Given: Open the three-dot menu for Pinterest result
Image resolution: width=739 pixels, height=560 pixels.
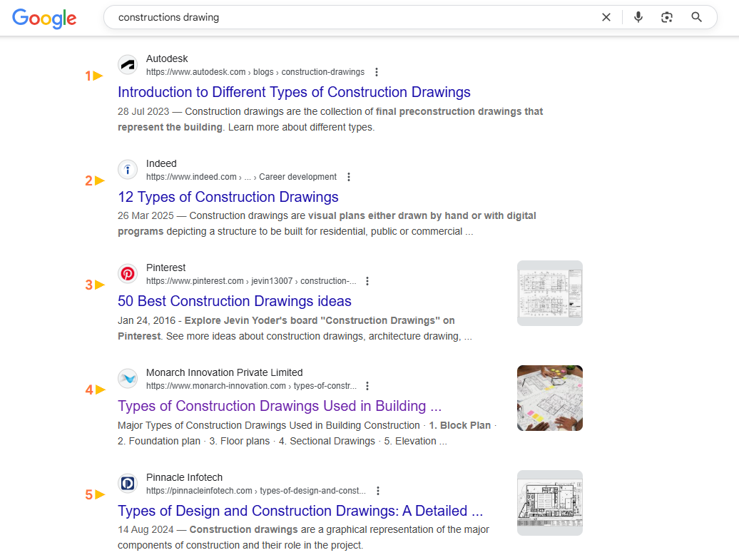Looking at the screenshot, I should point(367,281).
